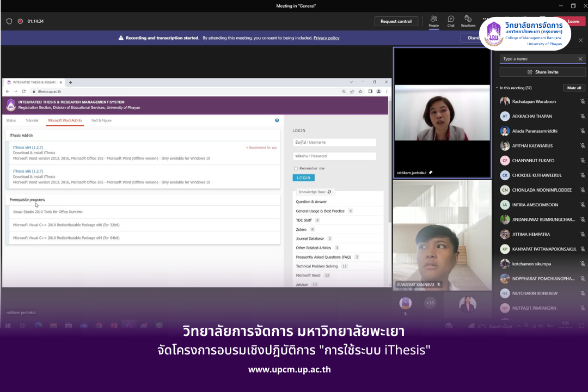Click mic-off icon next to INTIRA AMSOOMBOON

[x=583, y=205]
